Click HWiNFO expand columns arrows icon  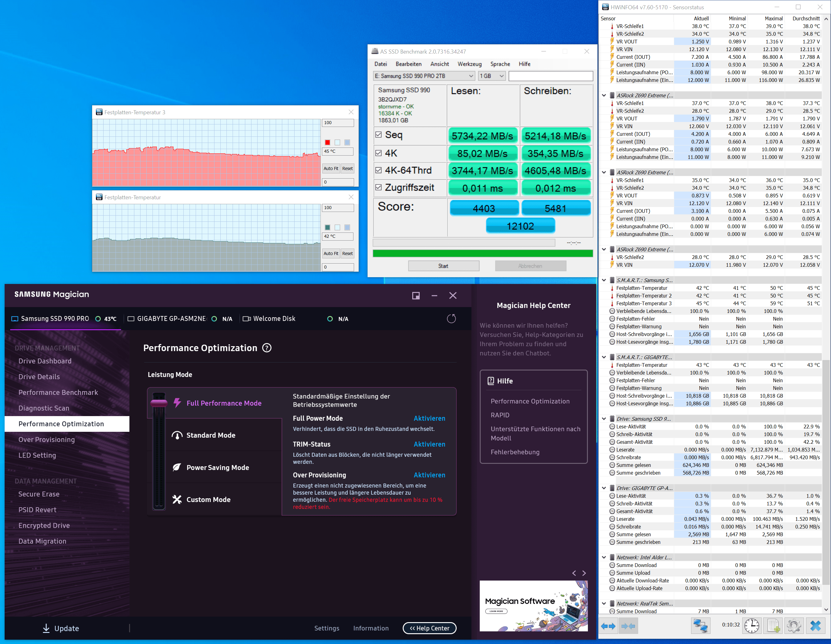[608, 626]
